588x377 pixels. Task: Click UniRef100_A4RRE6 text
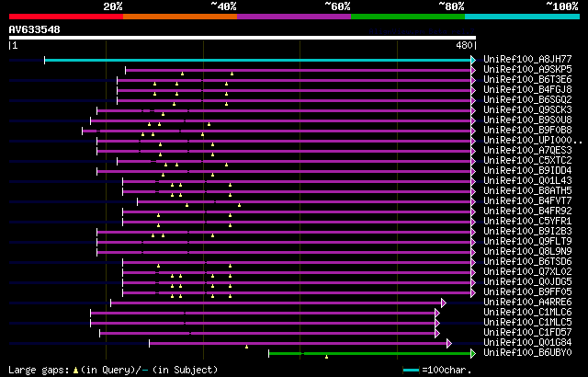click(x=527, y=303)
